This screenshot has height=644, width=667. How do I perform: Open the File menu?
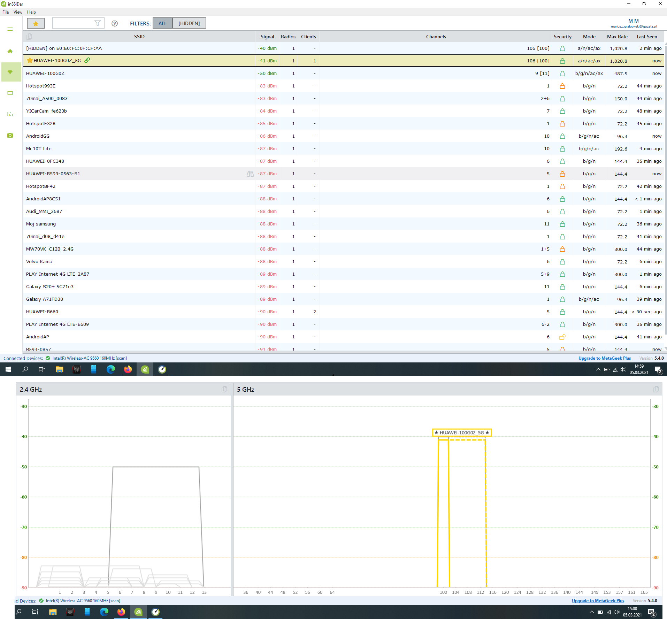click(x=6, y=12)
